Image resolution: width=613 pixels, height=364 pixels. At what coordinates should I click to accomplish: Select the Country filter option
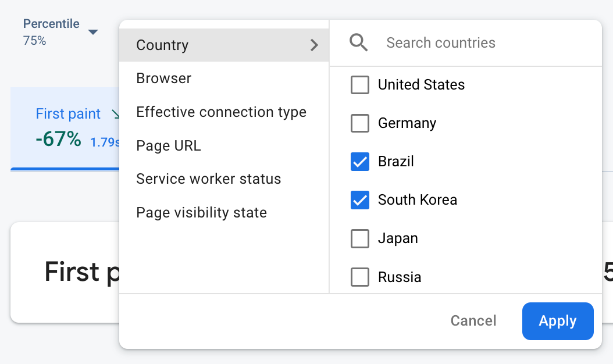pyautogui.click(x=162, y=45)
